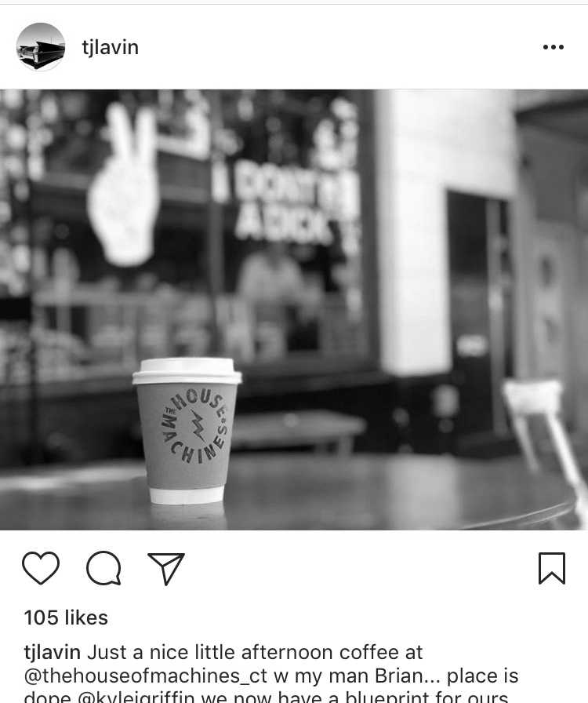View the 105 likes list
588x703 pixels.
tap(66, 617)
